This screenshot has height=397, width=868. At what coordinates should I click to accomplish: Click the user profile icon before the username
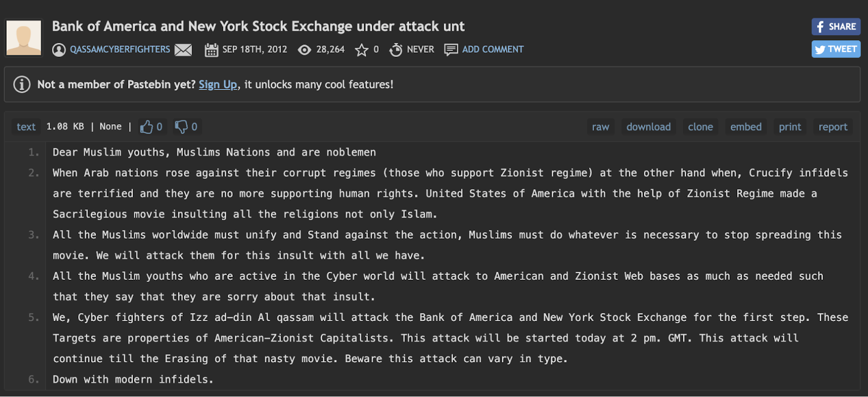click(x=59, y=50)
